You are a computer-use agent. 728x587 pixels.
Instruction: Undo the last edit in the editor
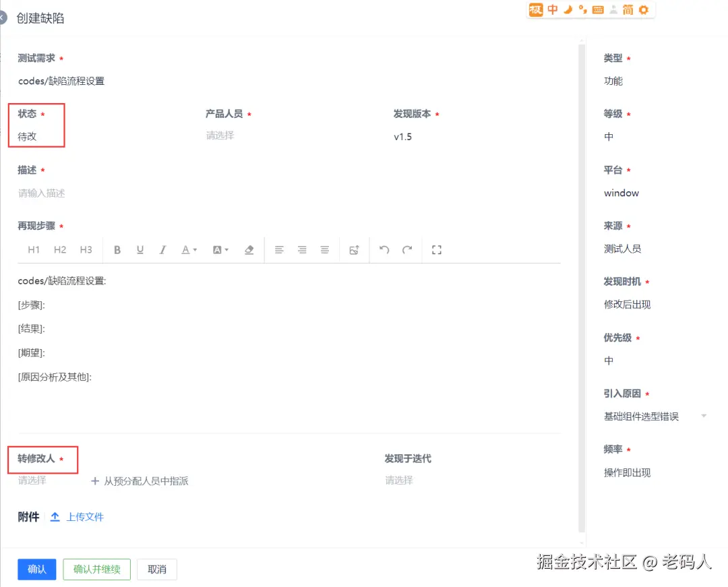(x=386, y=249)
